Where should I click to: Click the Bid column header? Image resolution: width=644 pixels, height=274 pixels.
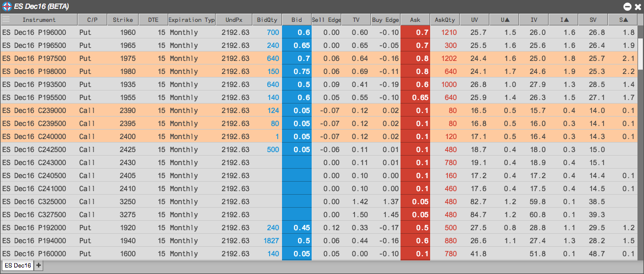click(x=297, y=20)
